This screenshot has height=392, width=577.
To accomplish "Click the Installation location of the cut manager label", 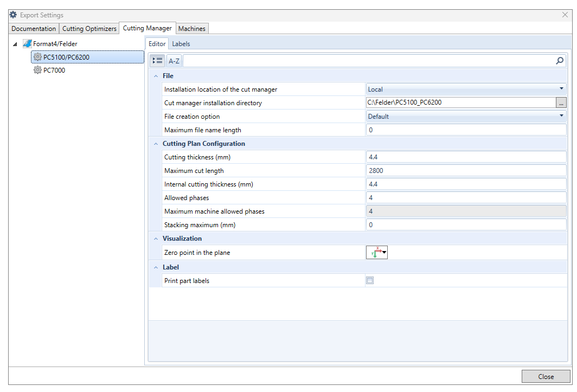I will click(x=220, y=89).
